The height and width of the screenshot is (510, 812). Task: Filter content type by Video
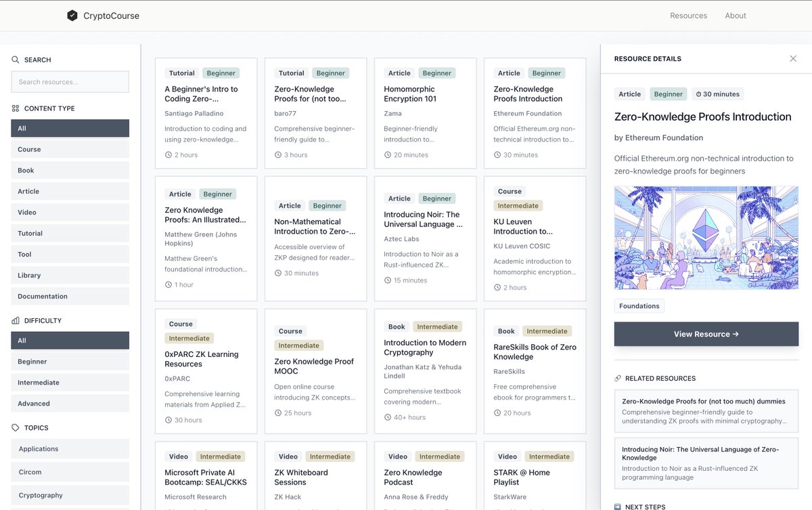70,213
